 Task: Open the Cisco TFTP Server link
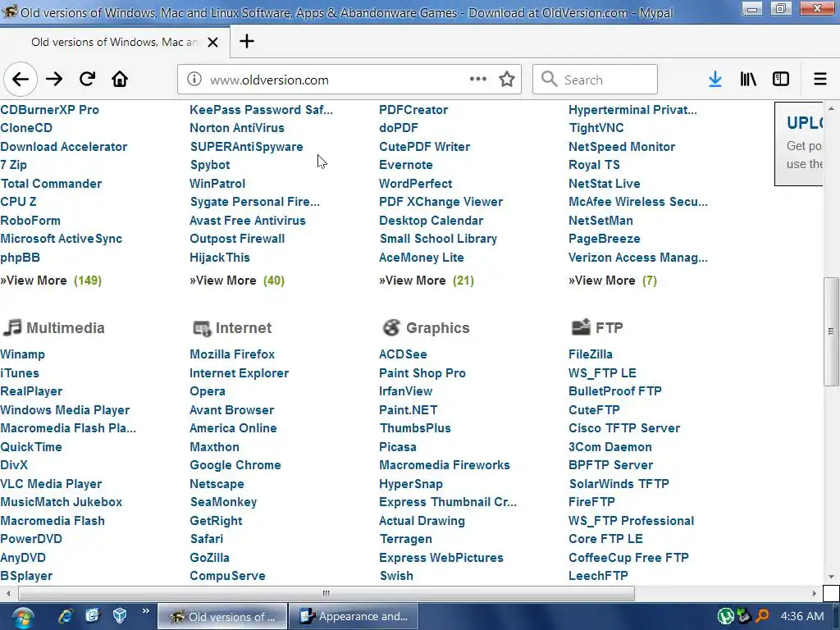(624, 428)
